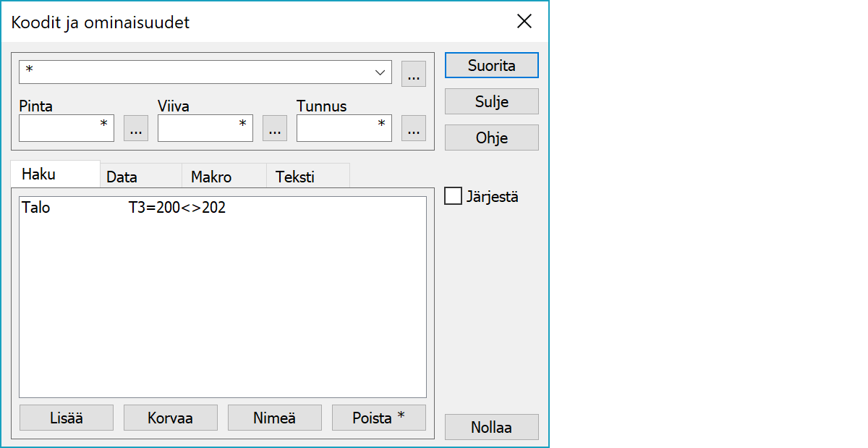Viewport: 868px width, 448px height.
Task: Click the browse button beside the top combo box
Action: [413, 73]
